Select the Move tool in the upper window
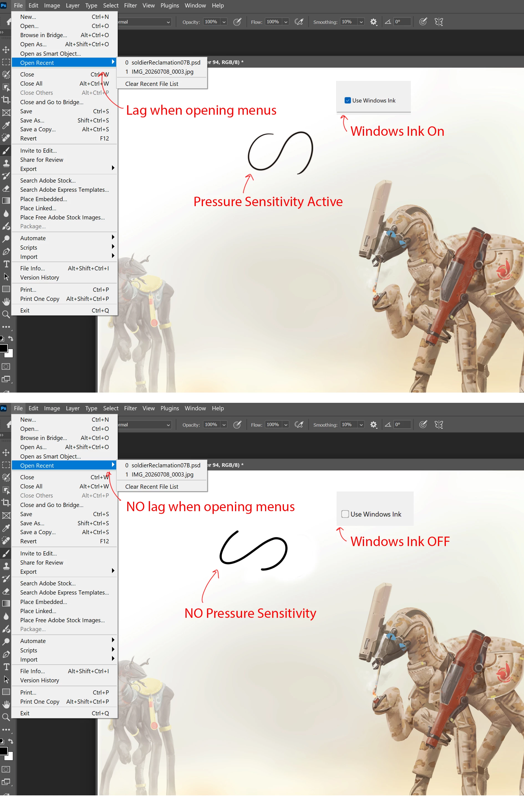 click(x=6, y=50)
